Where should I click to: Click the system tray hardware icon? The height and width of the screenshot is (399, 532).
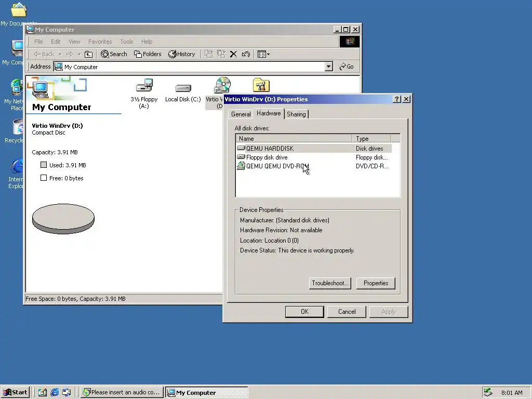488,392
